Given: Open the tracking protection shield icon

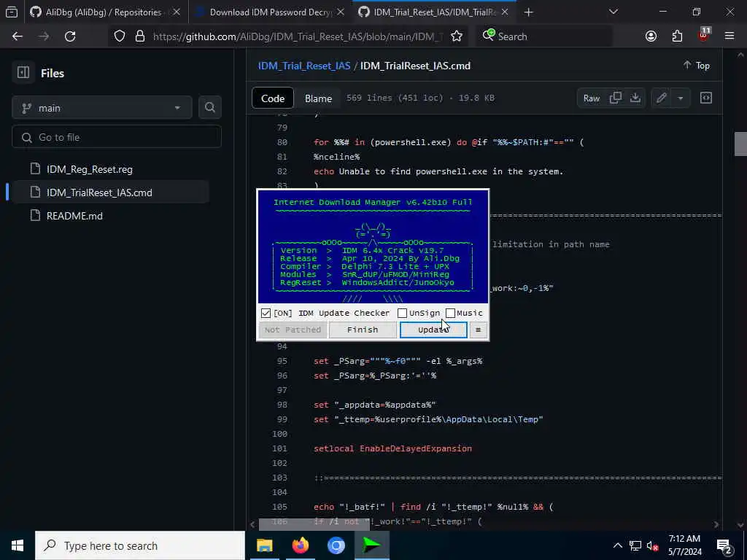Looking at the screenshot, I should click(x=120, y=36).
